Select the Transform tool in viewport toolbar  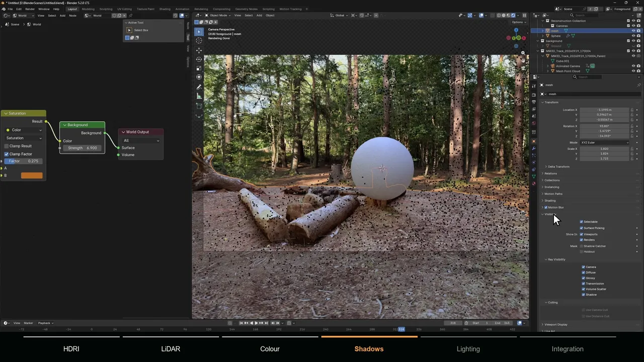[x=199, y=77]
